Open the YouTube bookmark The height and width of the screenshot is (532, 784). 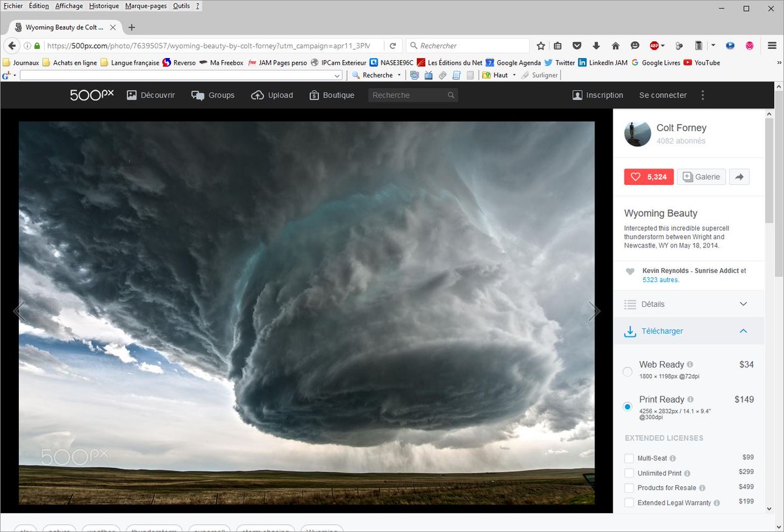(x=702, y=63)
